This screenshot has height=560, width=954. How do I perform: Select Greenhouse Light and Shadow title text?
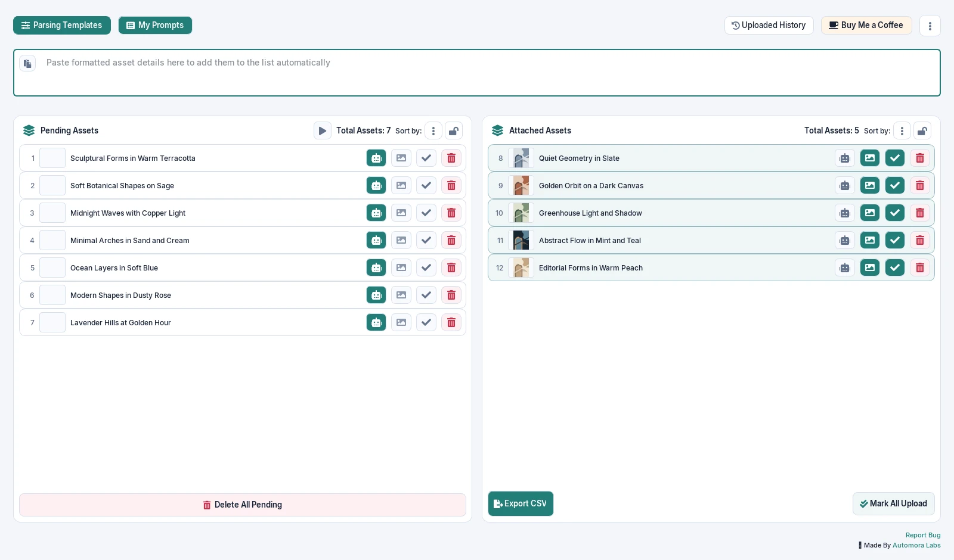(x=590, y=213)
